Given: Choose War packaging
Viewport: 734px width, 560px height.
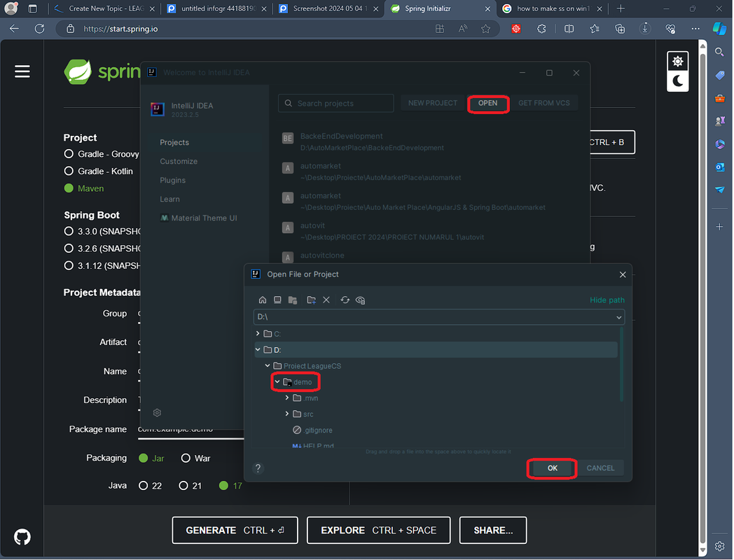Looking at the screenshot, I should [x=186, y=458].
